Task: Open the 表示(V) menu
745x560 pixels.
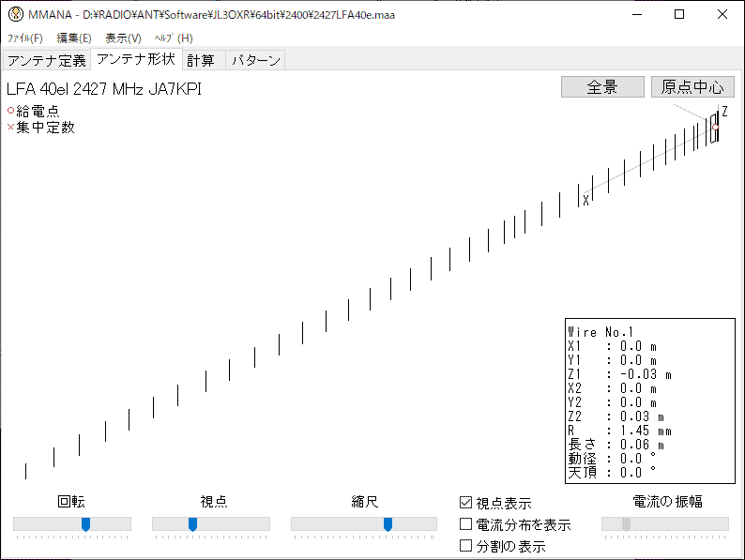Action: point(123,38)
